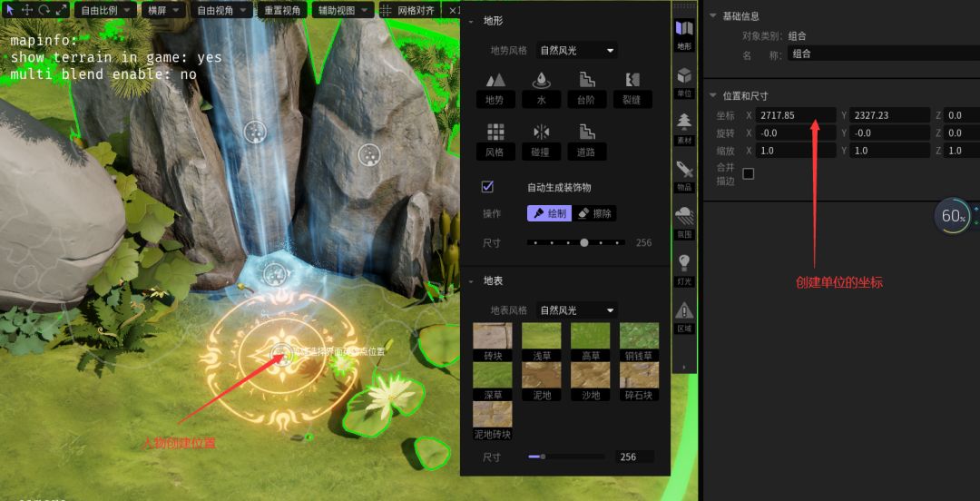Switch to the 区域 sidebar tab
This screenshot has height=501, width=980.
point(684,317)
